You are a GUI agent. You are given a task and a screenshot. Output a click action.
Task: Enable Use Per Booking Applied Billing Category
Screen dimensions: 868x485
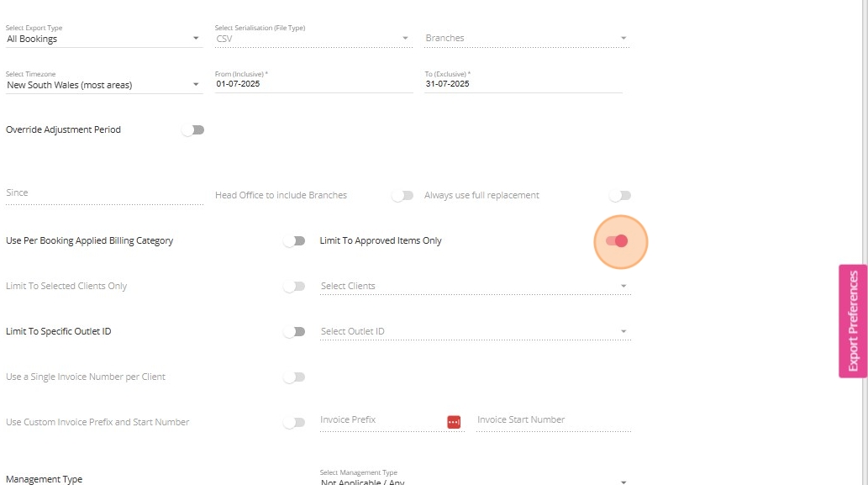tap(294, 241)
